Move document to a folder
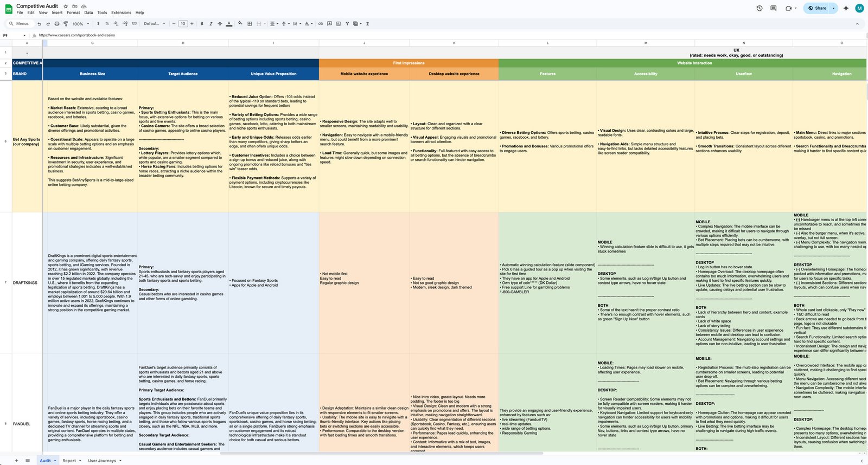Screen dimensions: 868x465 75,7
